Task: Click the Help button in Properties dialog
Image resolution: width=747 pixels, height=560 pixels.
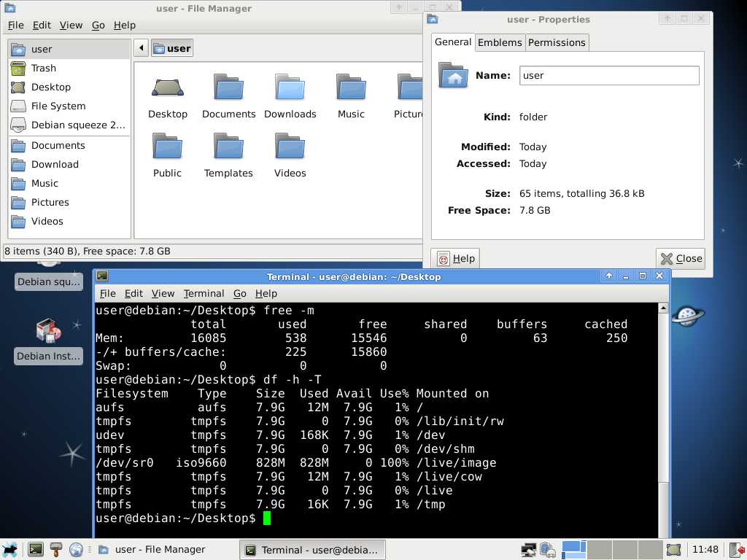Action: click(x=456, y=258)
